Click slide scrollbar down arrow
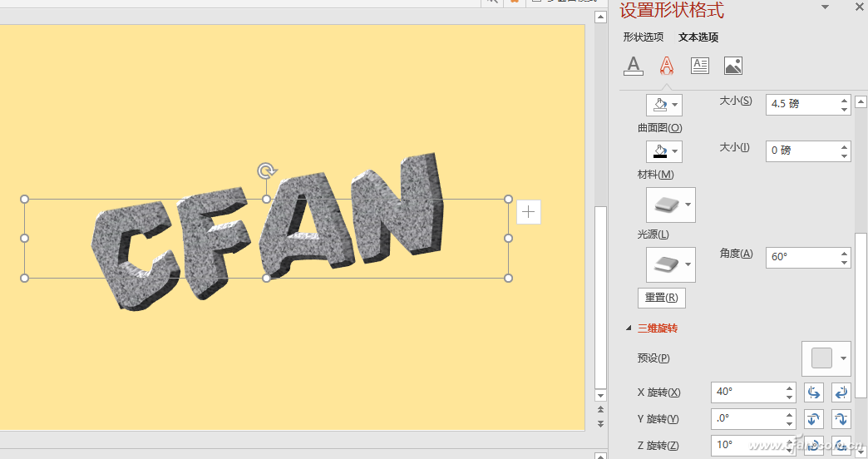868x459 pixels. [600, 395]
